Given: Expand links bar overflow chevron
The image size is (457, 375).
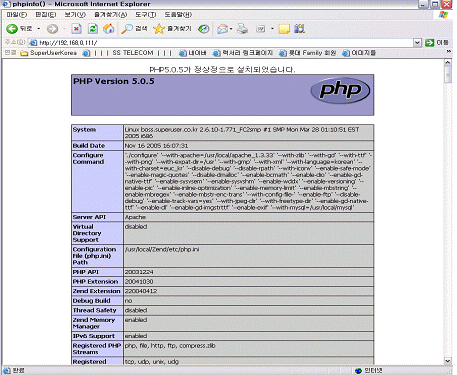Looking at the screenshot, I should (449, 52).
